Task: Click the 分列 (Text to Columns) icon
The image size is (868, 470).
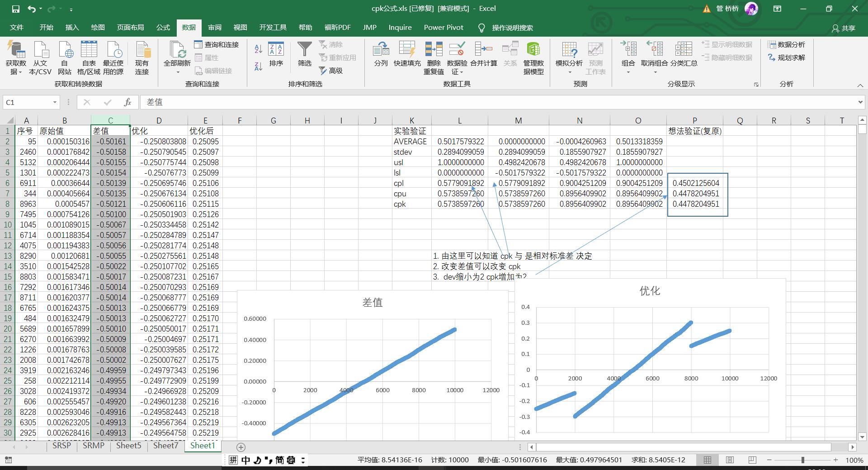Action: [381, 55]
